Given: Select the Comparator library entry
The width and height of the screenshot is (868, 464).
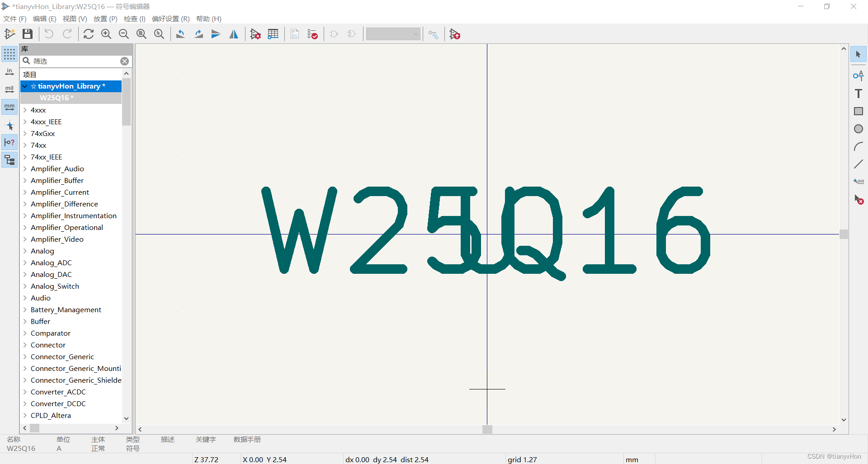Looking at the screenshot, I should (50, 333).
